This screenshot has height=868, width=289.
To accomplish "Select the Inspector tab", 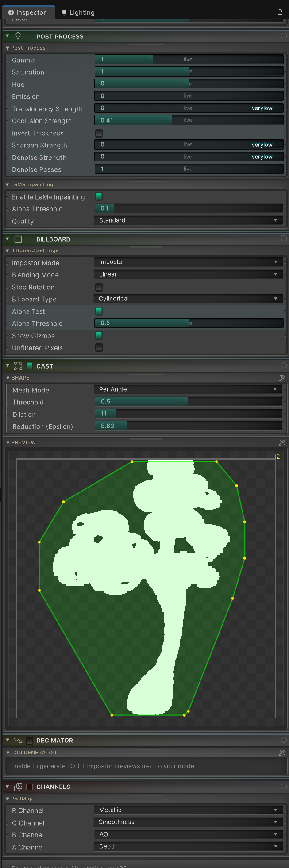I will click(x=27, y=12).
